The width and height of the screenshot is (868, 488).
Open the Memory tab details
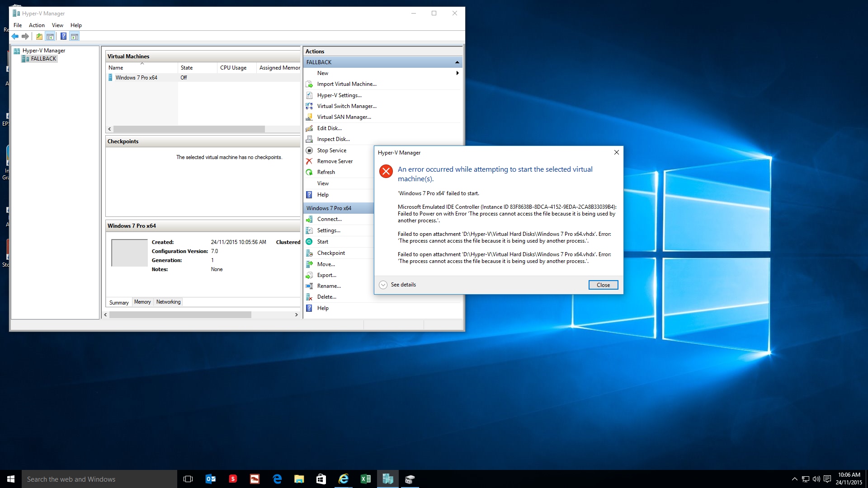pos(142,302)
